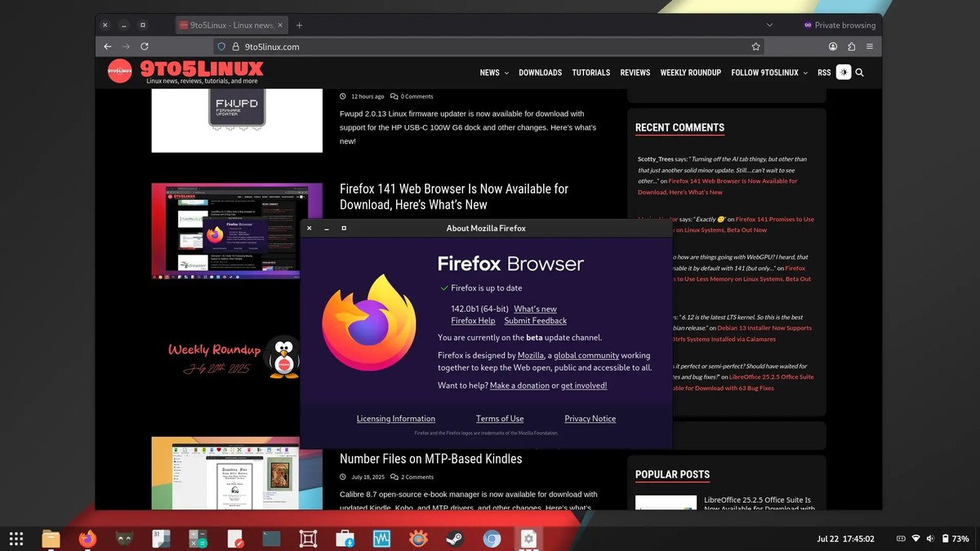This screenshot has width=980, height=551.
Task: Click the Licensing Information link
Action: (395, 418)
